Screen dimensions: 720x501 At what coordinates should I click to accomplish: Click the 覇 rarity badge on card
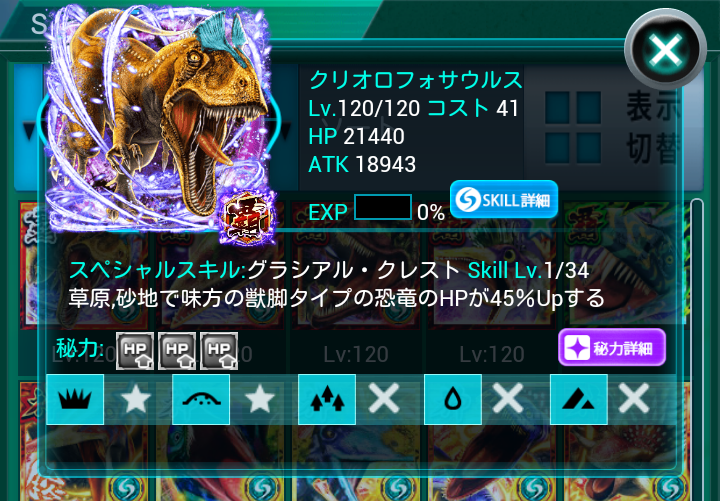[x=248, y=218]
